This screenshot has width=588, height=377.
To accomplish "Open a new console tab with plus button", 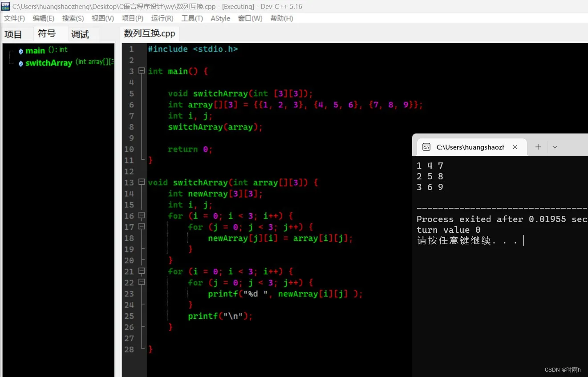I will pyautogui.click(x=538, y=147).
